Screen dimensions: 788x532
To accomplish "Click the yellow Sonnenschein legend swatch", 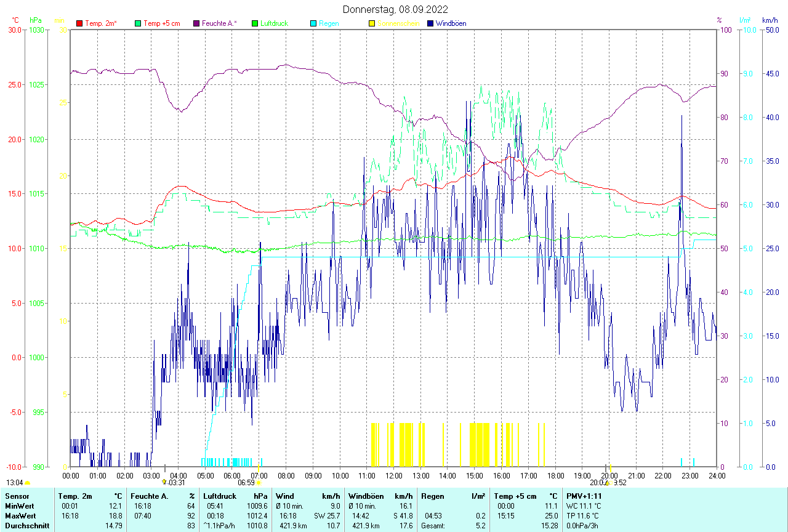I will [372, 23].
